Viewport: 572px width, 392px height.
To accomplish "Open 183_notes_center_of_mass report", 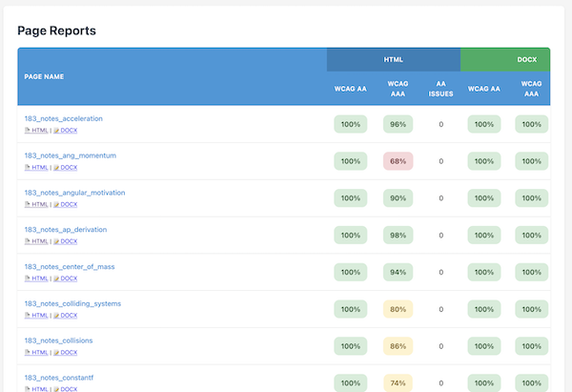I will tap(71, 266).
